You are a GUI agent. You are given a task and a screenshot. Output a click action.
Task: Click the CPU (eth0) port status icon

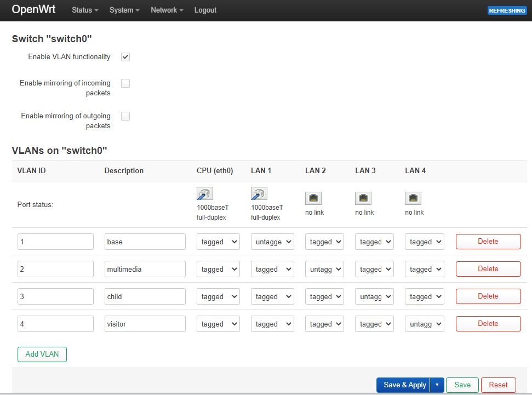204,193
